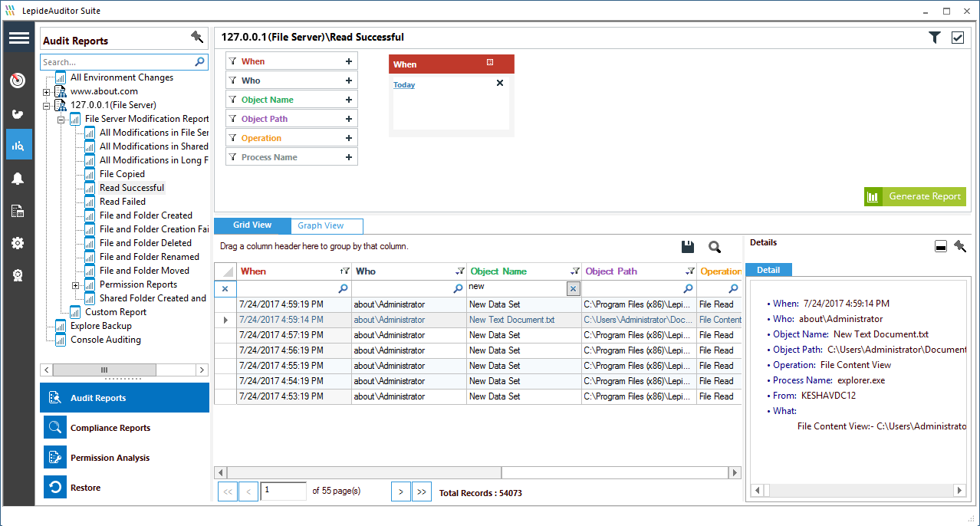The image size is (980, 526).
Task: Click the Today link in When filter
Action: click(404, 85)
